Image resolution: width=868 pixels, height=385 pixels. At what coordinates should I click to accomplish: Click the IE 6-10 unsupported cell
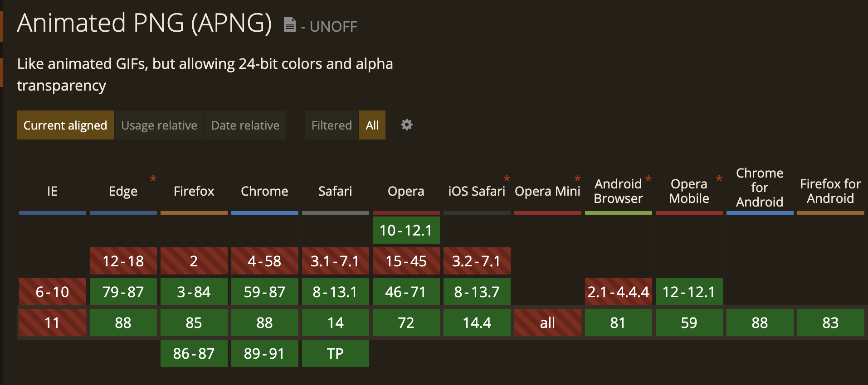pos(53,292)
